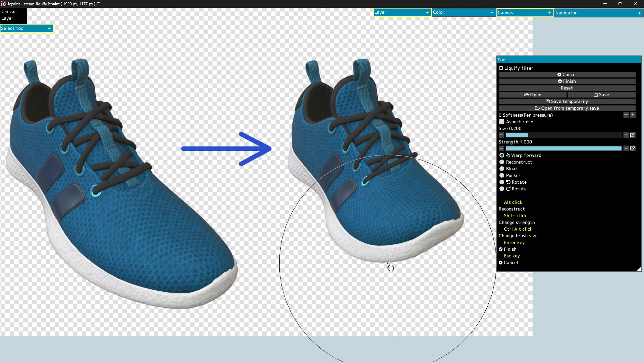The image size is (644, 362).
Task: Open the Layer menu at top left
Action: point(7,18)
